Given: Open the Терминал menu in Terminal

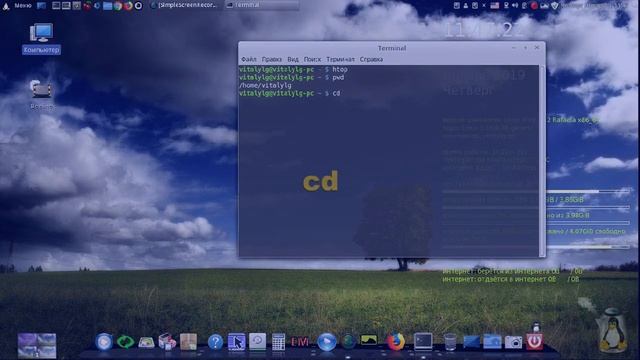Looking at the screenshot, I should (x=340, y=59).
